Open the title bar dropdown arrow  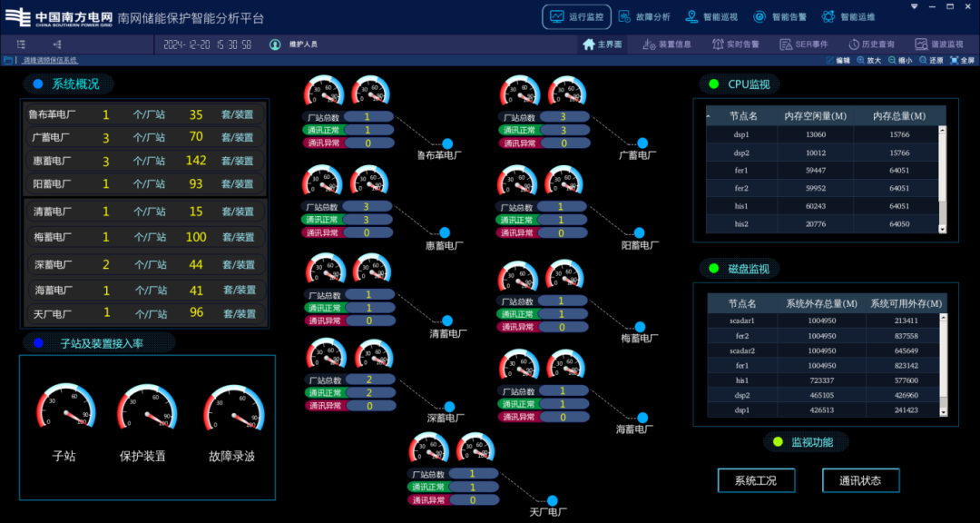pos(915,6)
